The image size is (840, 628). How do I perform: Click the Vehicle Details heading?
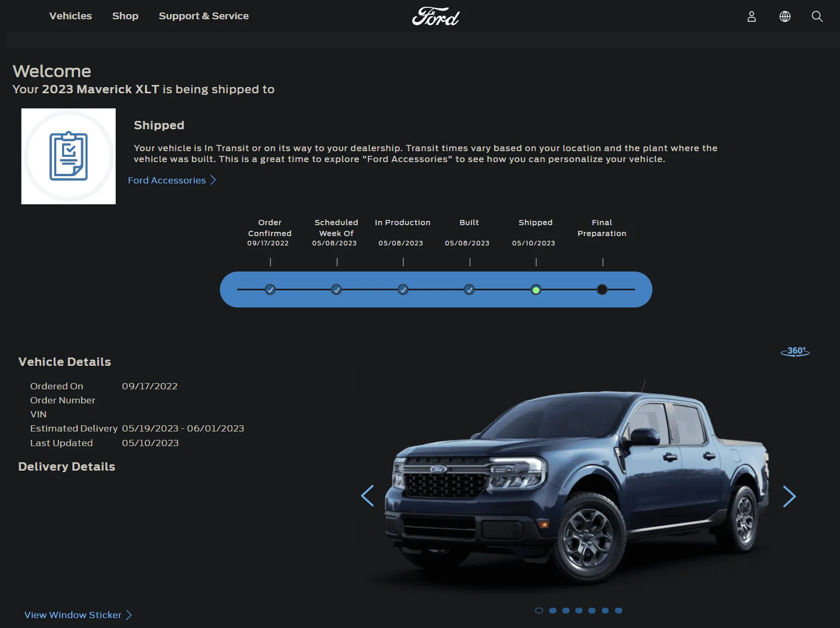click(65, 362)
